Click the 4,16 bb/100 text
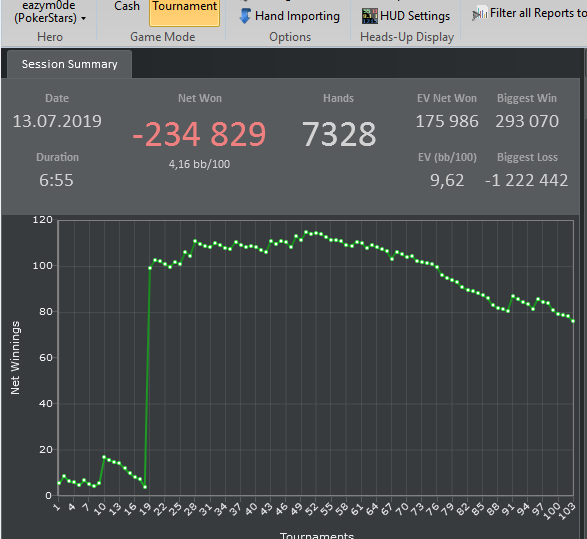 (199, 164)
